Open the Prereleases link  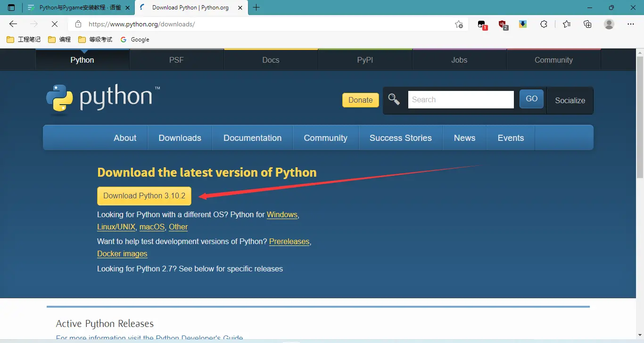click(289, 241)
